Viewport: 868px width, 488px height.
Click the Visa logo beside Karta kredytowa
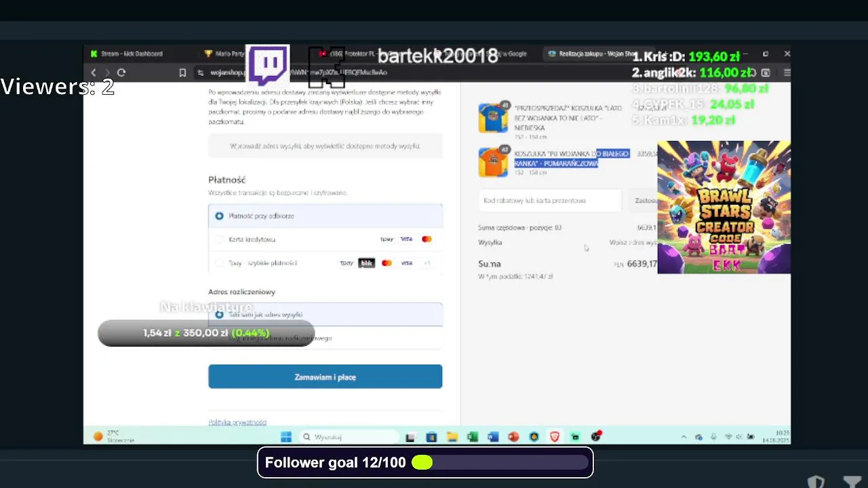[406, 239]
